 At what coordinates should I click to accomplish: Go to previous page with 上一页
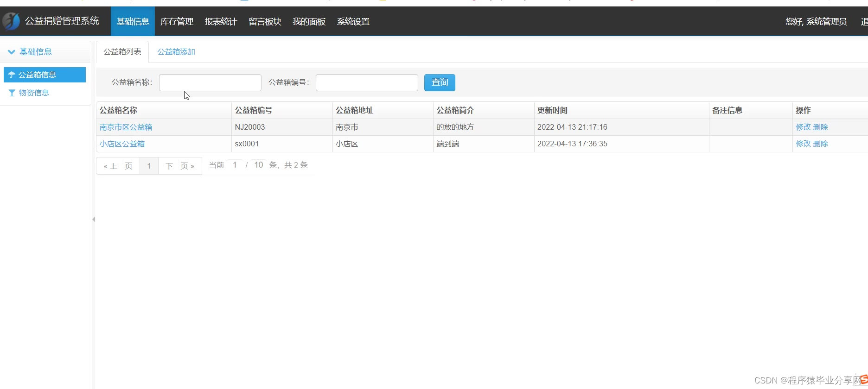pos(118,166)
